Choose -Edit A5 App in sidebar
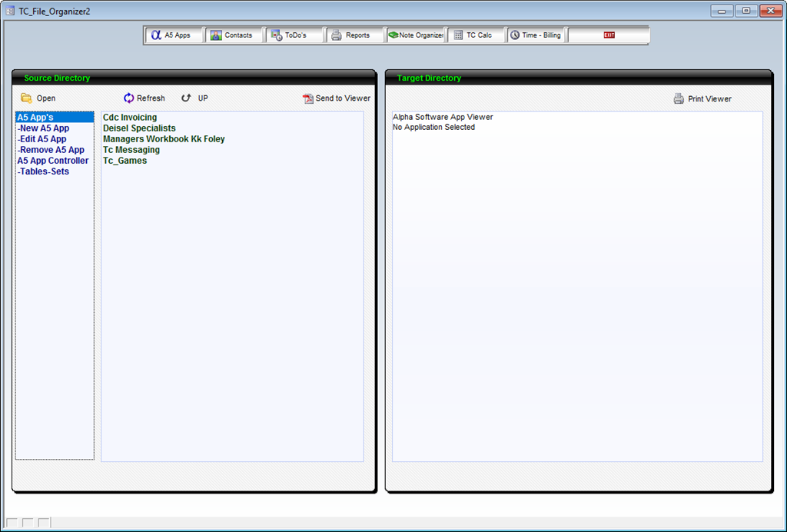 point(42,139)
